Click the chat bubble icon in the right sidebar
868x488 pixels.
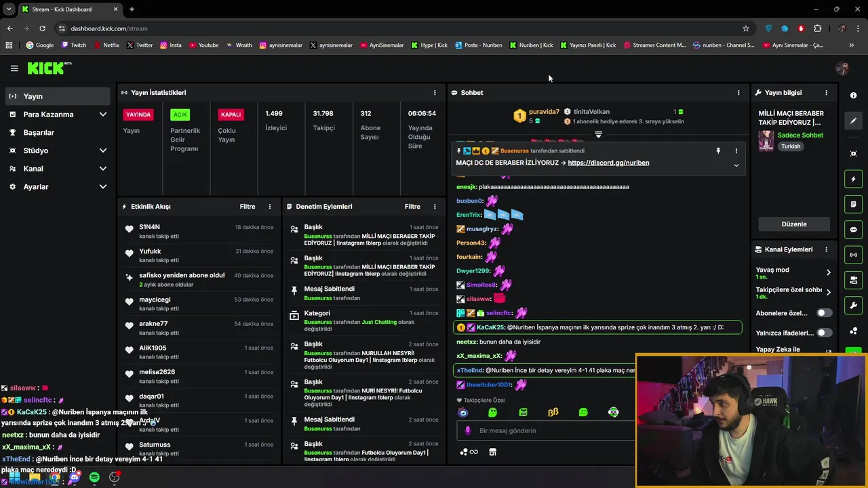(x=853, y=230)
